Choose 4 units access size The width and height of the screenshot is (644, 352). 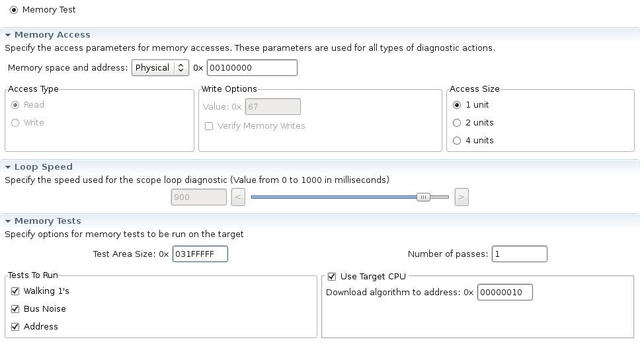pos(457,141)
